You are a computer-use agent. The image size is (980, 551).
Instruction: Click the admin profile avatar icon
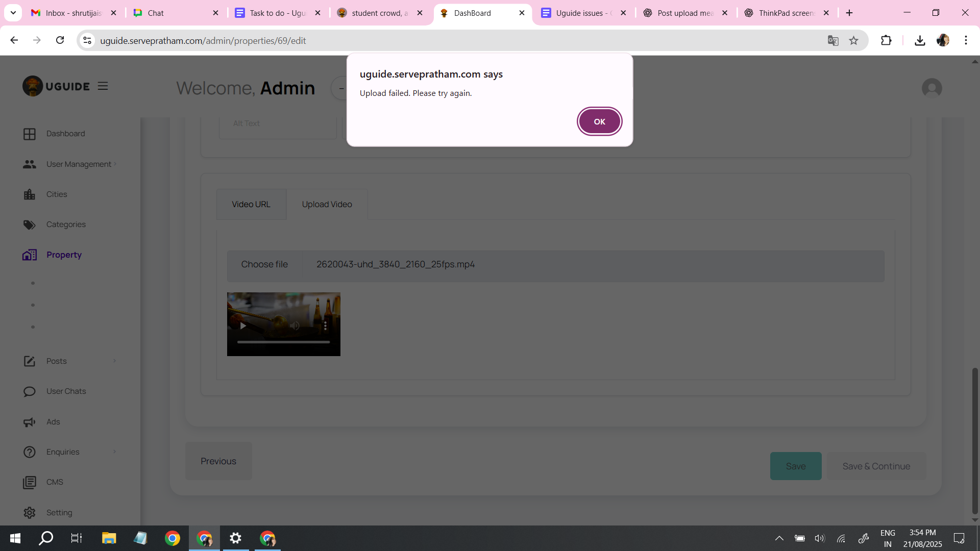coord(932,88)
